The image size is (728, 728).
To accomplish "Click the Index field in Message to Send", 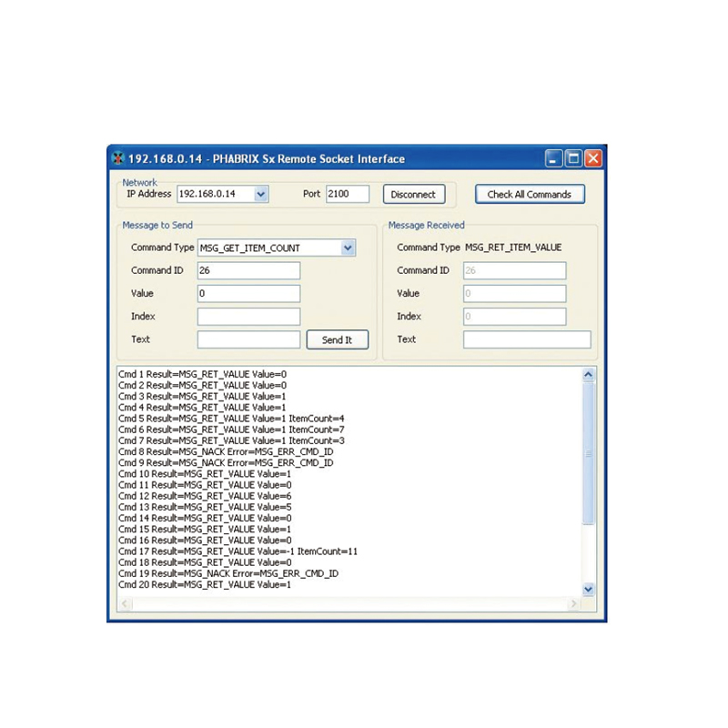I will point(248,317).
